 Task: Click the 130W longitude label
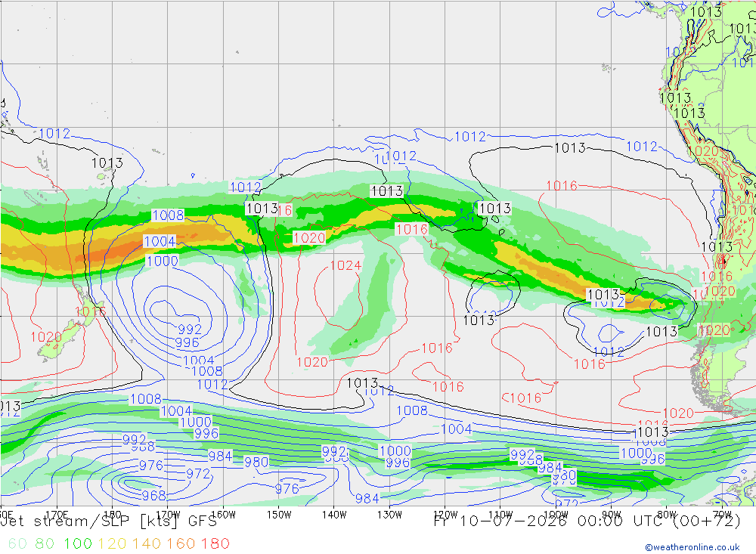389,515
